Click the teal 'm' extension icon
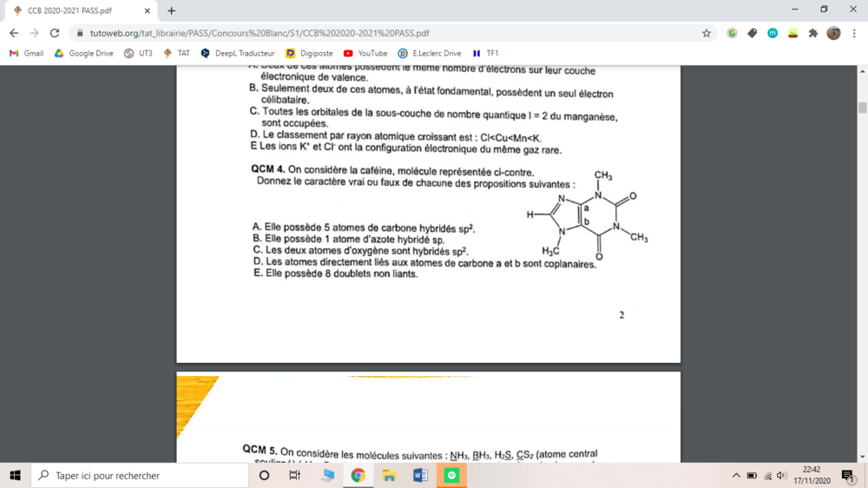The image size is (868, 488). point(773,33)
